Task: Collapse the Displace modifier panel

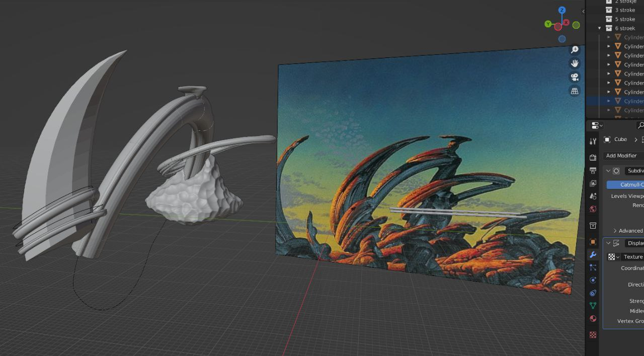Action: pos(608,243)
